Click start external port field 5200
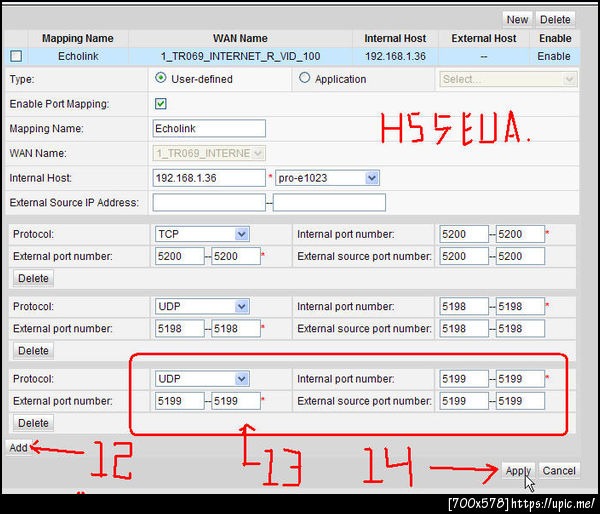This screenshot has width=600, height=514. point(179,256)
